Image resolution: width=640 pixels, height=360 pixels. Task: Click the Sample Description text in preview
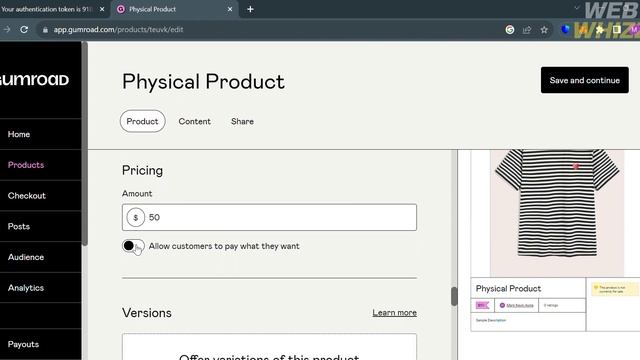[491, 320]
